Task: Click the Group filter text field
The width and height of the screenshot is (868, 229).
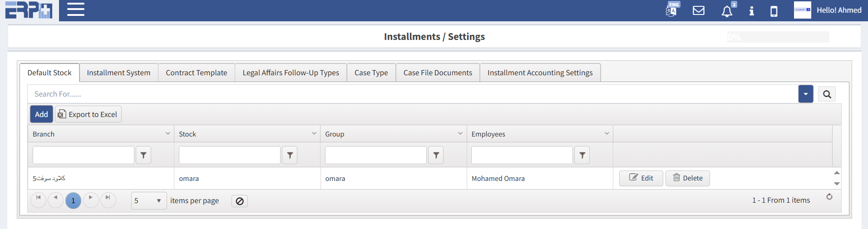Action: point(375,156)
